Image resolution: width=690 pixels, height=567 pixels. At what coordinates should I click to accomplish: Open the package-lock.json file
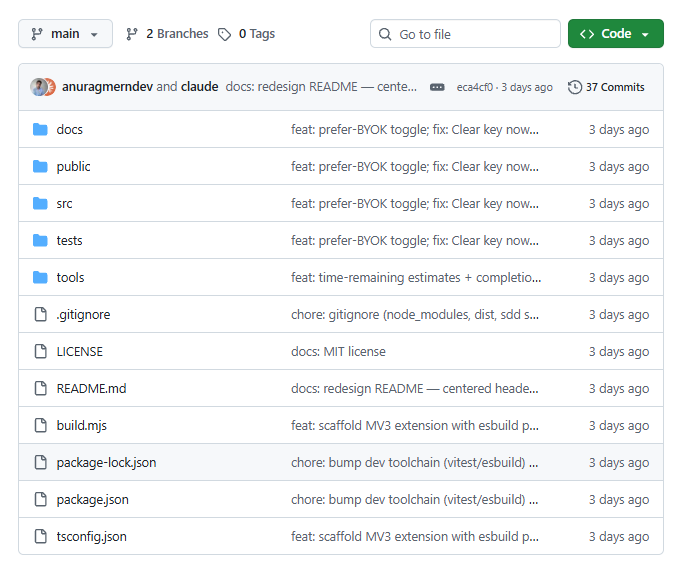[106, 462]
